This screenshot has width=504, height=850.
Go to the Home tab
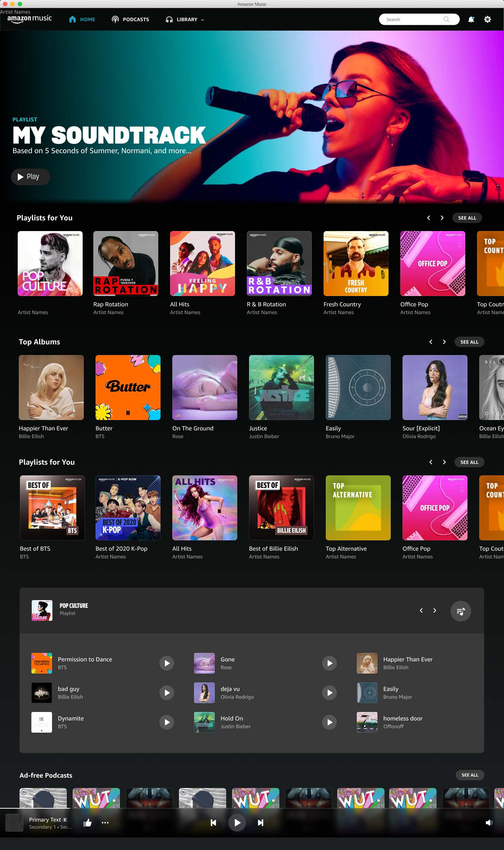coord(82,20)
